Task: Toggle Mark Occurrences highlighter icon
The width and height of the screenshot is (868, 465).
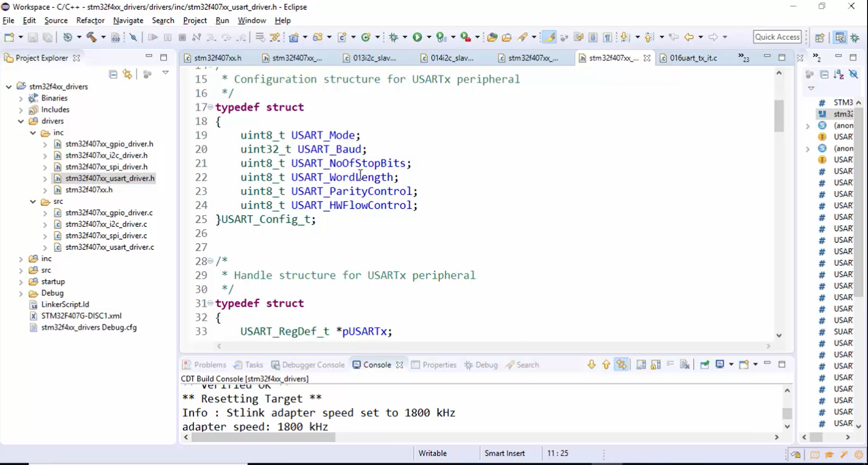Action: 549,37
